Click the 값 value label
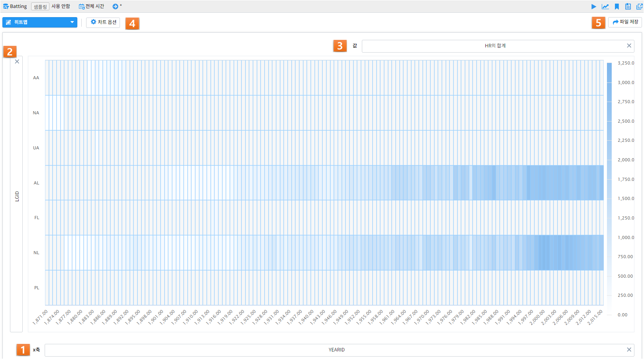Image resolution: width=644 pixels, height=359 pixels. [x=355, y=46]
